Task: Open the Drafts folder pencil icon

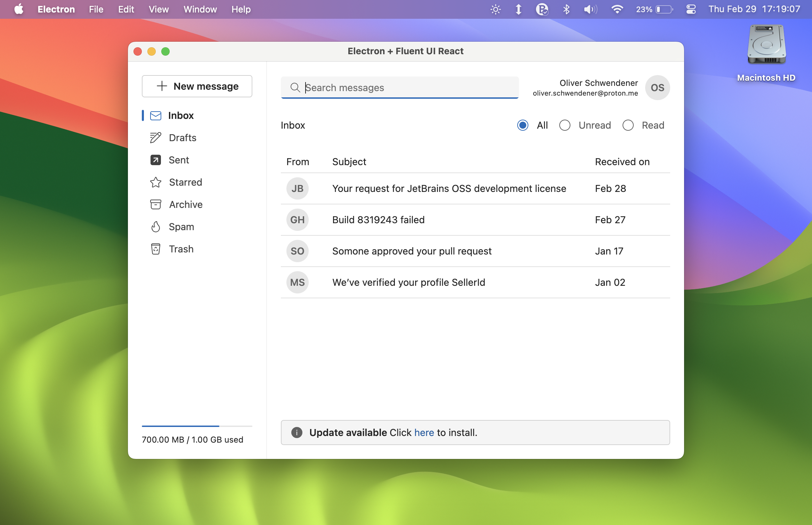Action: click(x=155, y=138)
